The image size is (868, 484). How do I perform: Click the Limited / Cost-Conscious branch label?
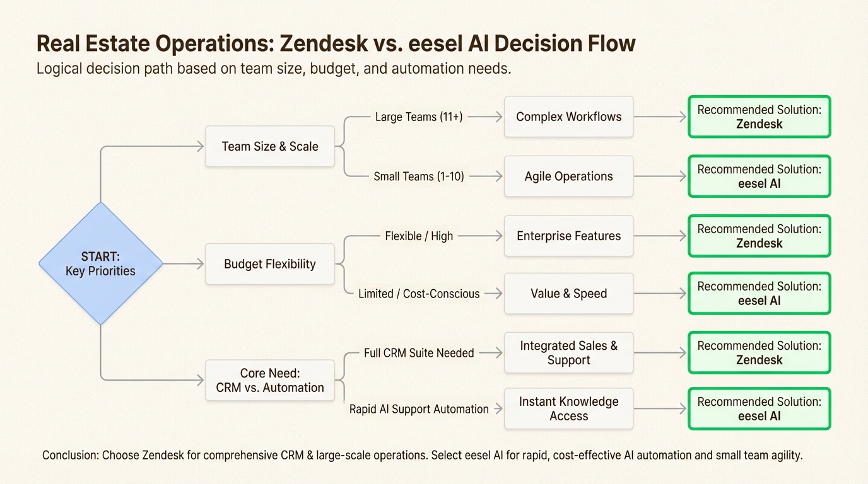click(419, 294)
